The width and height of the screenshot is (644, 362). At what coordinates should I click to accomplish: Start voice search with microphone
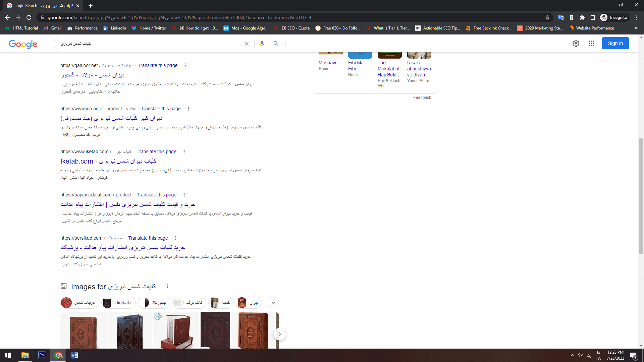pyautogui.click(x=262, y=44)
